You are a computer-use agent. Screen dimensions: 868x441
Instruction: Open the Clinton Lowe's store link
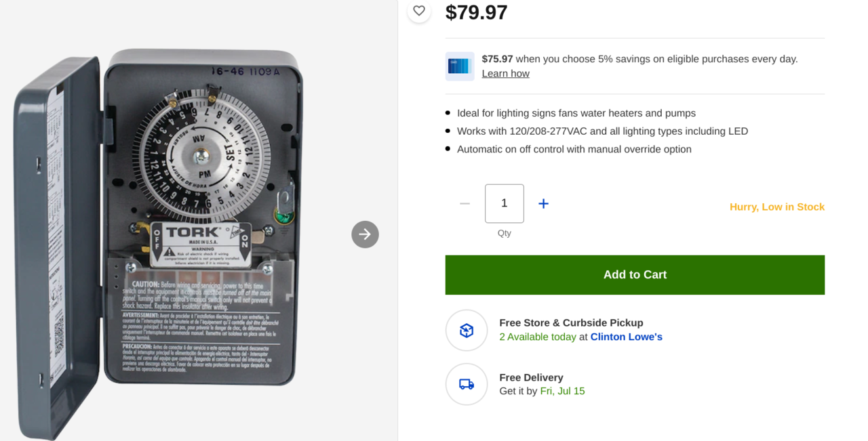tap(626, 337)
